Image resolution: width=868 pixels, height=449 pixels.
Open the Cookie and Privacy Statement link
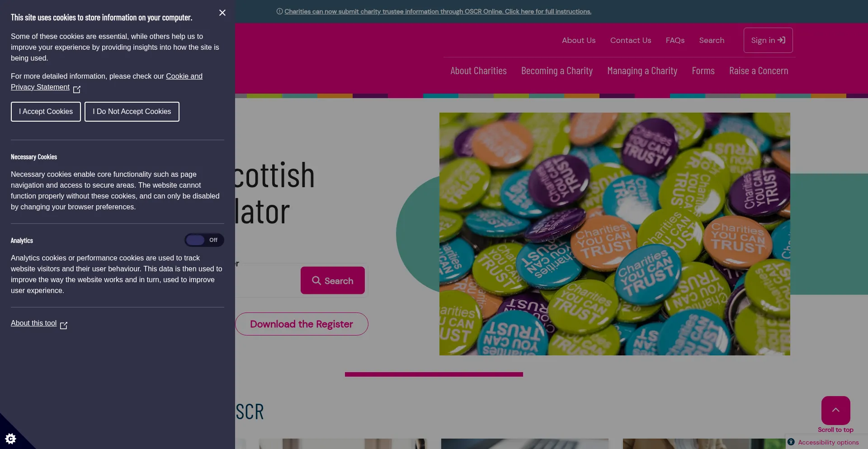[x=107, y=81]
